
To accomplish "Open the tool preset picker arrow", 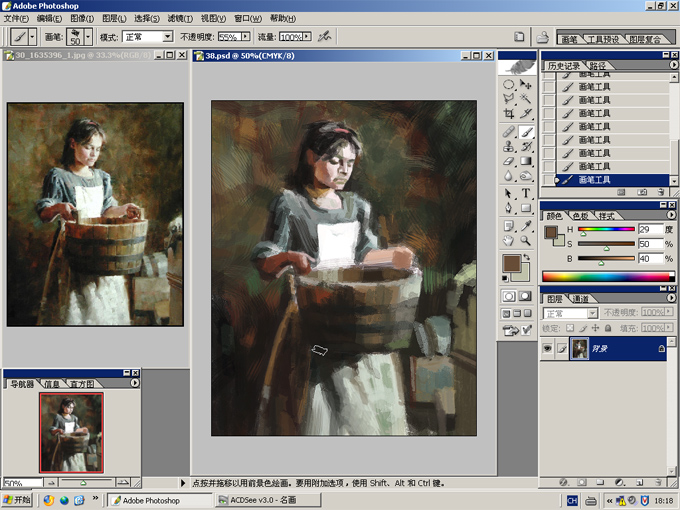I will click(x=32, y=37).
